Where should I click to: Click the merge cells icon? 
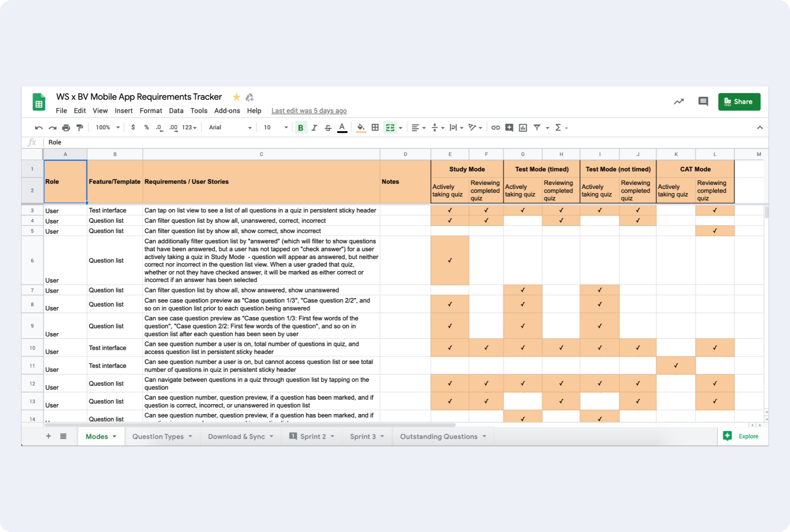[390, 127]
